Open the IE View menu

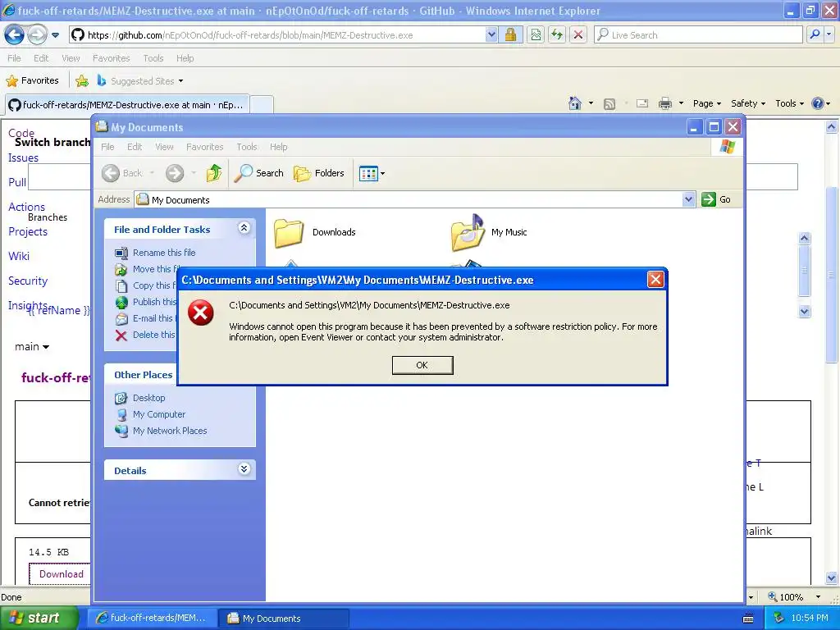click(x=71, y=58)
